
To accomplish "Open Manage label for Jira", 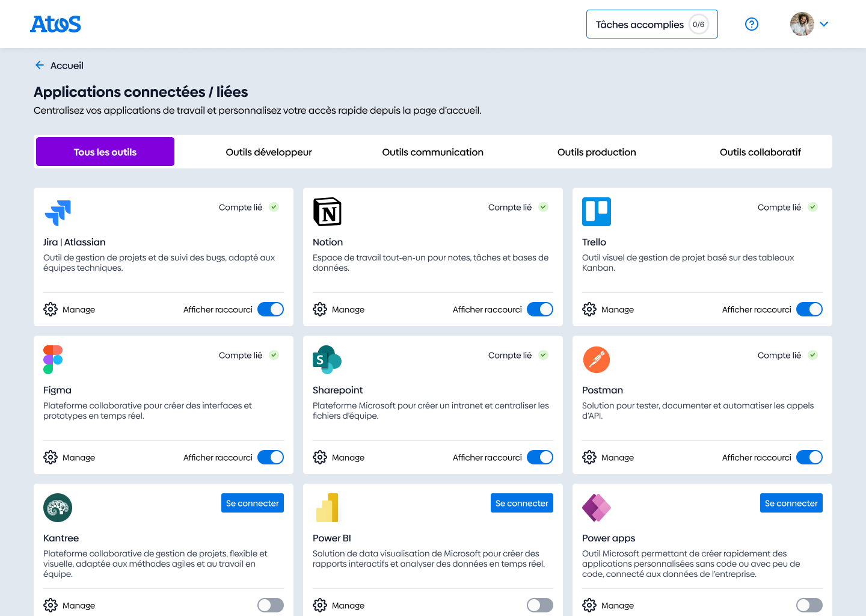I will point(79,310).
